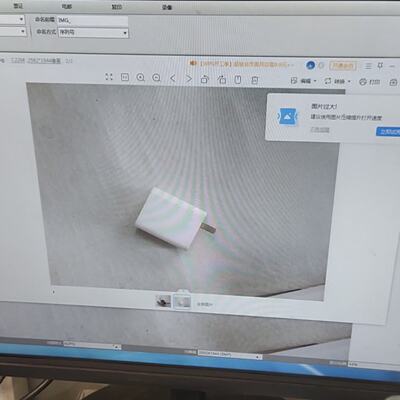Zoom in with the magnifier plus icon
Viewport: 400px width, 400px height.
(141, 78)
